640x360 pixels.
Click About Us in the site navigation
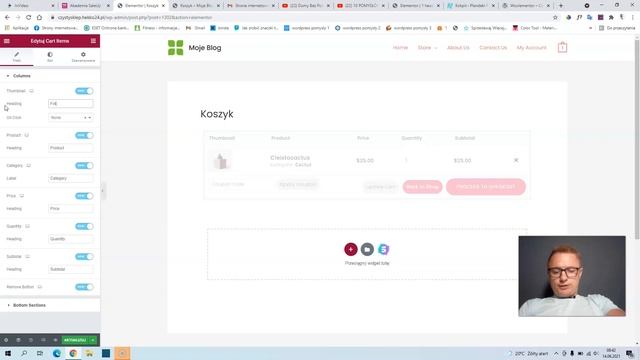(458, 48)
